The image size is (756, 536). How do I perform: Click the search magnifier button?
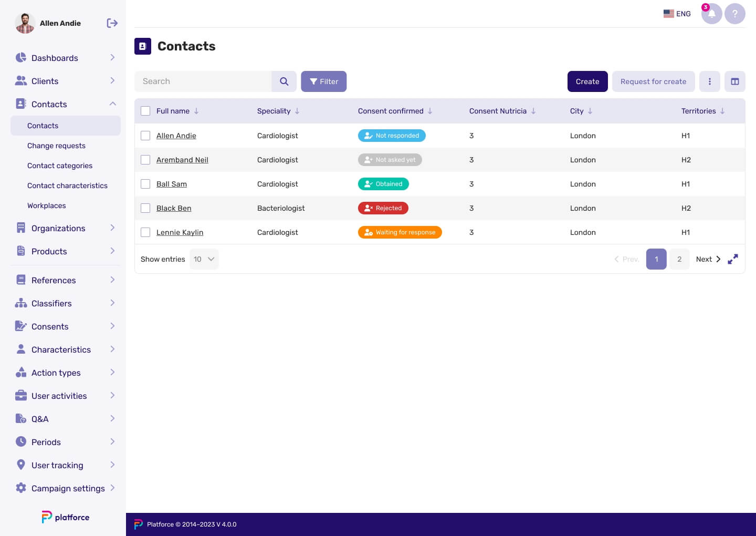[x=284, y=81]
